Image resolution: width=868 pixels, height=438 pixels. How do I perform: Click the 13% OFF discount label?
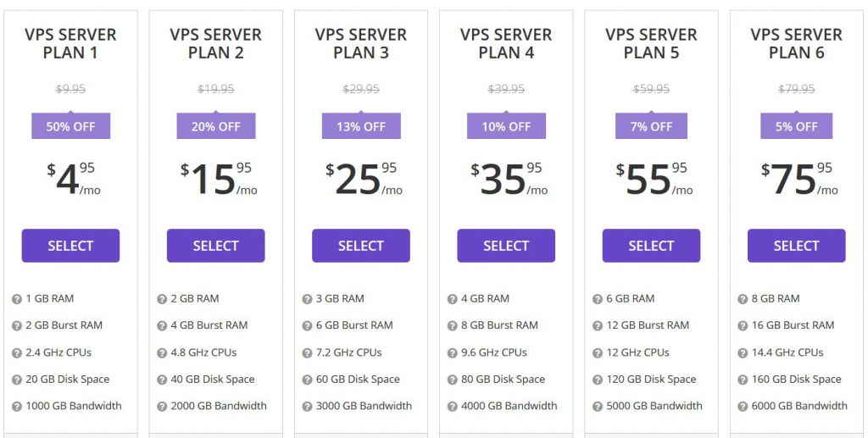point(361,126)
